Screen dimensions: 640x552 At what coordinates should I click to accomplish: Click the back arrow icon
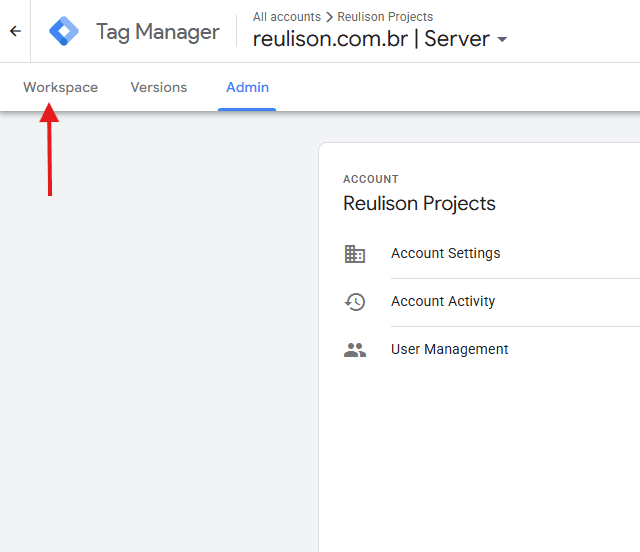tap(15, 31)
